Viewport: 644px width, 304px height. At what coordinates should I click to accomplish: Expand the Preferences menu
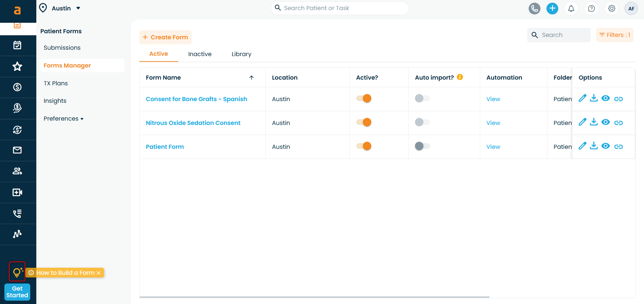[x=63, y=119]
